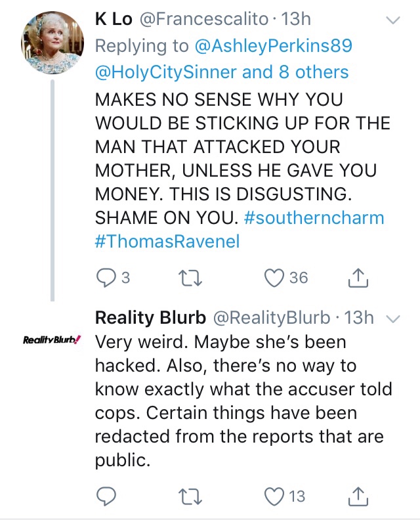Open K Lo's display name
This screenshot has width=420, height=524.
click(x=114, y=20)
